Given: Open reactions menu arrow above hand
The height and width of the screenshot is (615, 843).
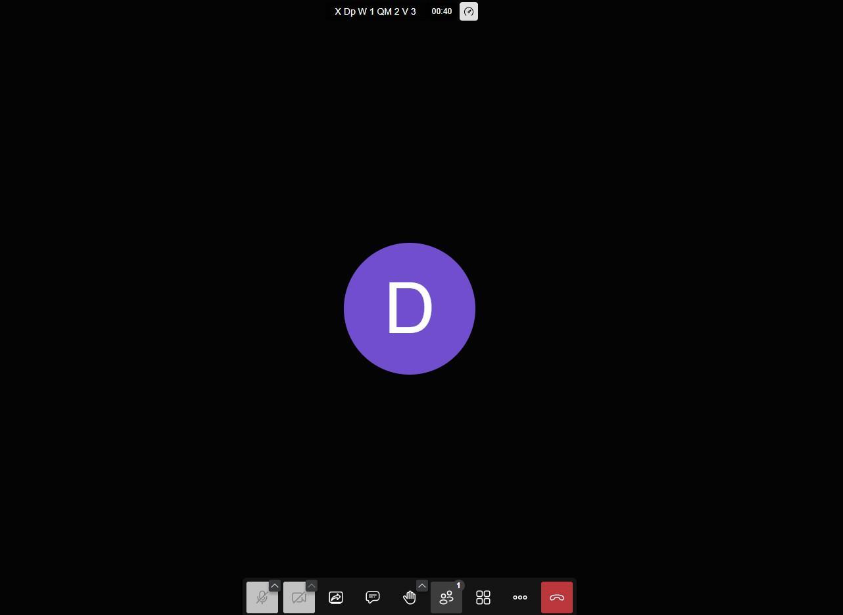Looking at the screenshot, I should 422,586.
